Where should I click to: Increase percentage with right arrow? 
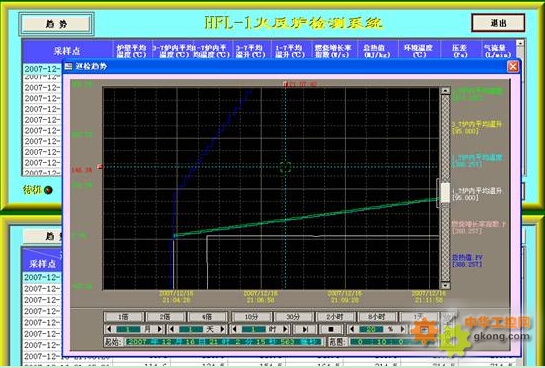pos(403,329)
